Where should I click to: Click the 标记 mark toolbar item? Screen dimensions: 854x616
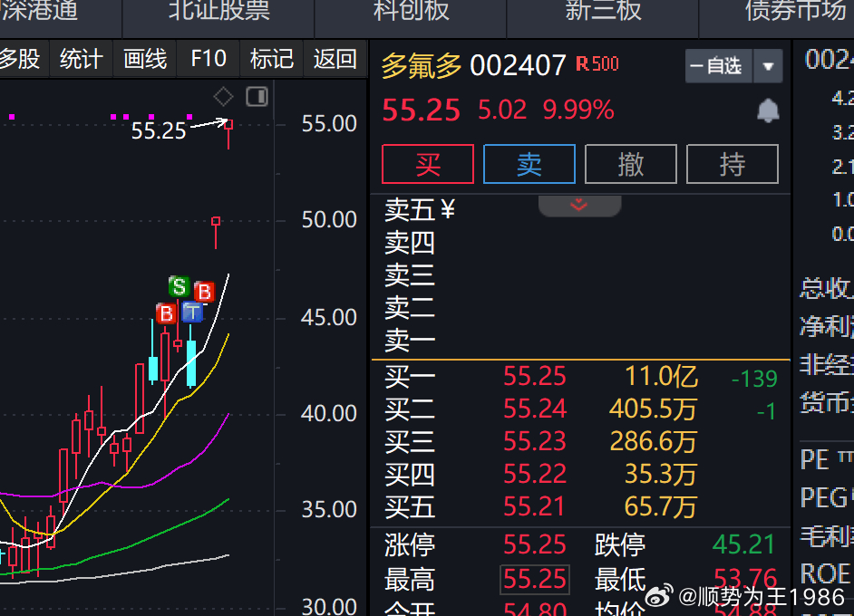(272, 59)
